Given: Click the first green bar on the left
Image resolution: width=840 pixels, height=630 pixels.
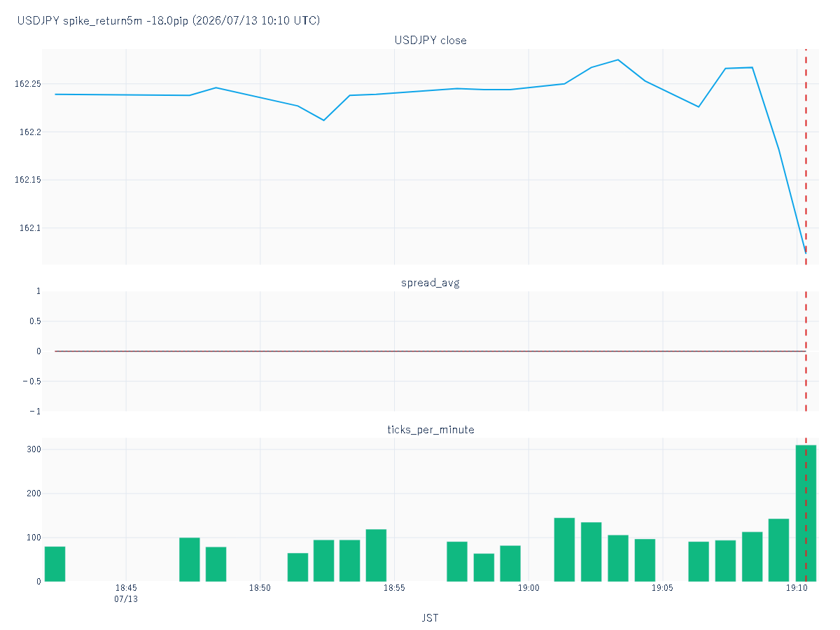Looking at the screenshot, I should coord(55,564).
